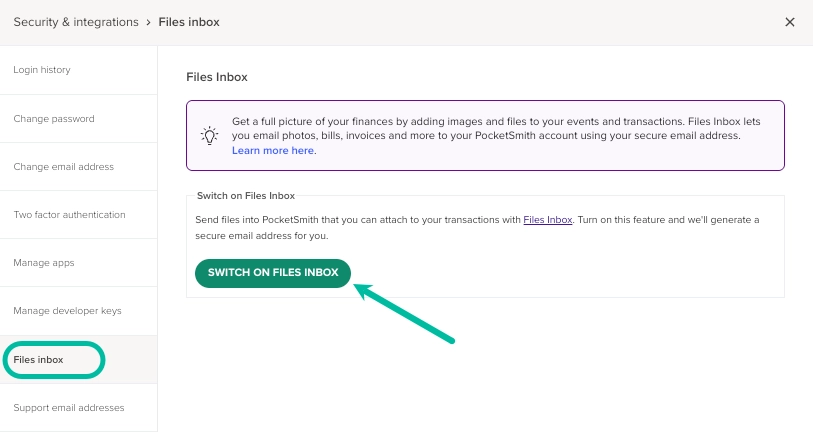Open Support email addresses section
813x432 pixels.
(78, 408)
